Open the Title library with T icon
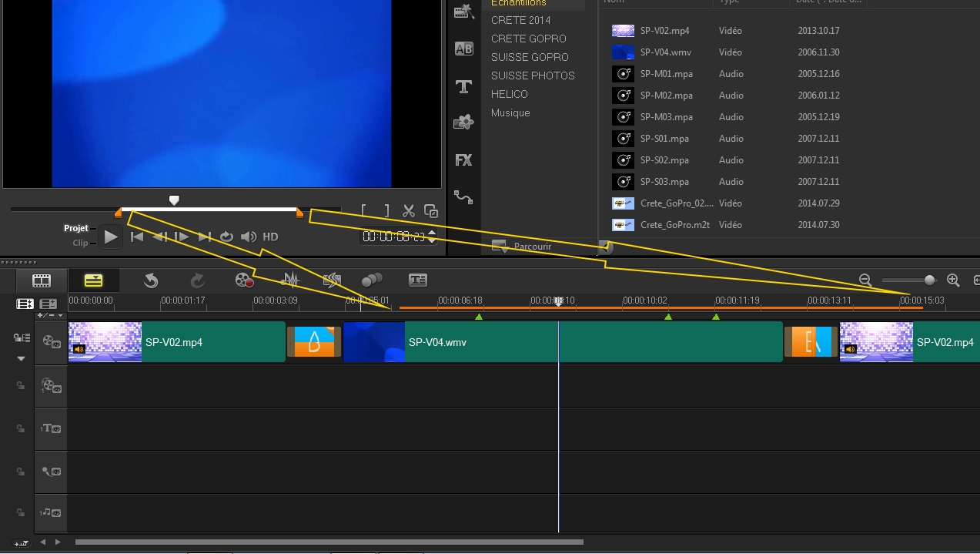Viewport: 980px width, 554px height. point(463,86)
